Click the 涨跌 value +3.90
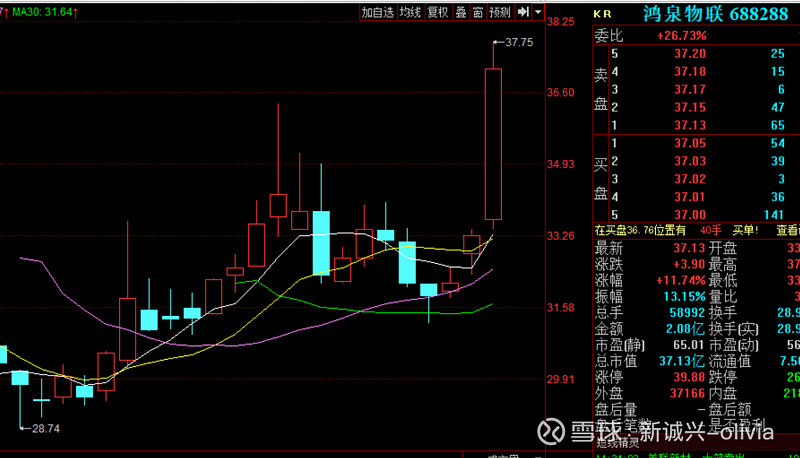 pos(689,264)
